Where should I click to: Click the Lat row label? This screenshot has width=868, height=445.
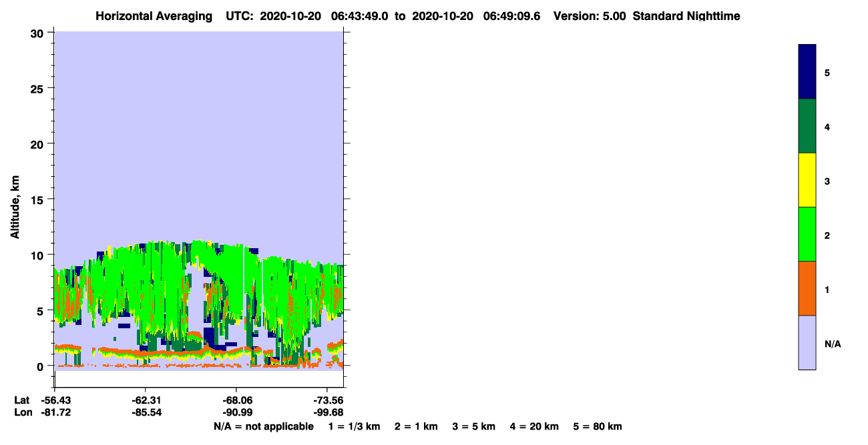[21, 400]
